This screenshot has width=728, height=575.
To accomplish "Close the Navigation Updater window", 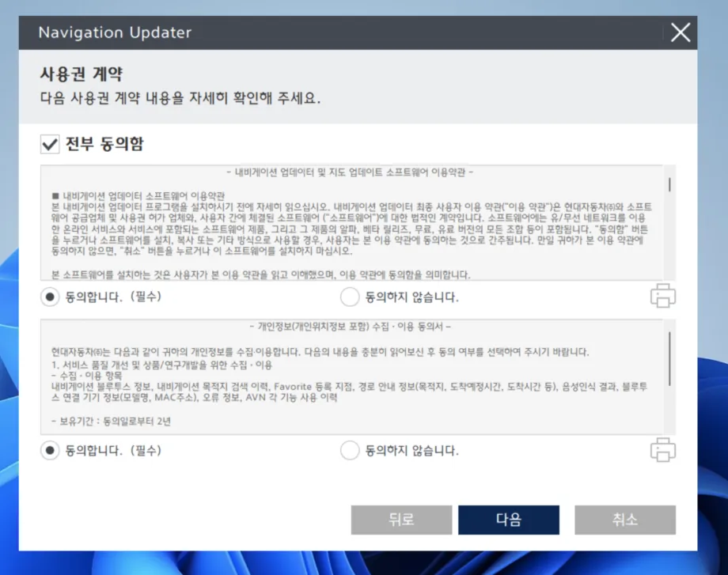I will pos(679,32).
